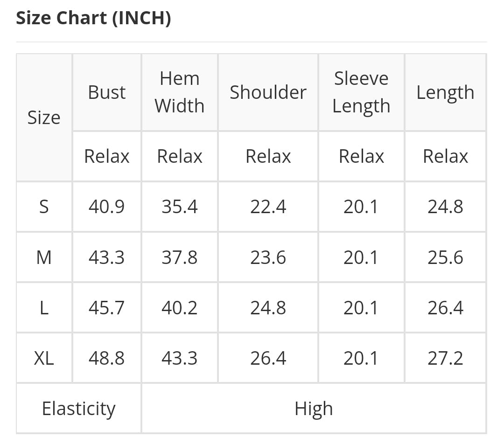Click the Size Chart (INCH) heading
The width and height of the screenshot is (504, 444).
(x=93, y=18)
